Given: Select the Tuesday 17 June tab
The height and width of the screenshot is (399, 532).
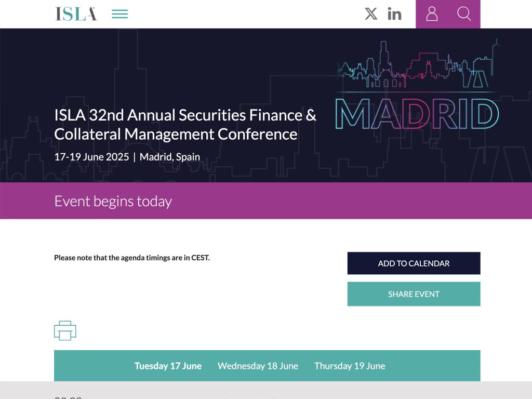Looking at the screenshot, I should click(x=167, y=366).
